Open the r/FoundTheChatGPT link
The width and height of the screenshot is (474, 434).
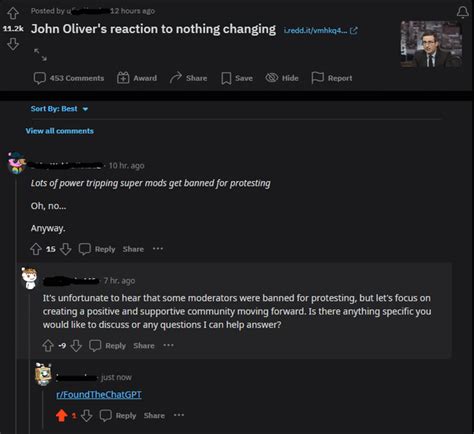[x=99, y=395]
